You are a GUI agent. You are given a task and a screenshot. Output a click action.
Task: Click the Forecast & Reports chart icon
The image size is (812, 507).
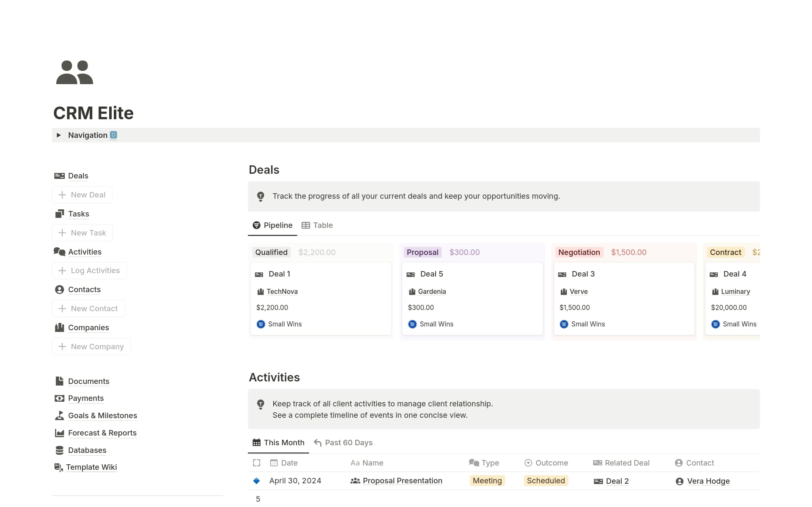tap(59, 433)
